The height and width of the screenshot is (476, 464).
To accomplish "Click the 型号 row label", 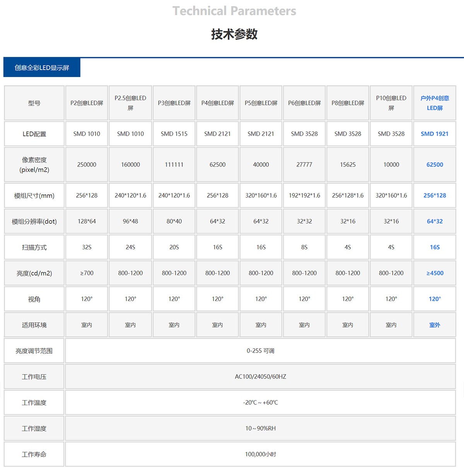I will point(34,103).
